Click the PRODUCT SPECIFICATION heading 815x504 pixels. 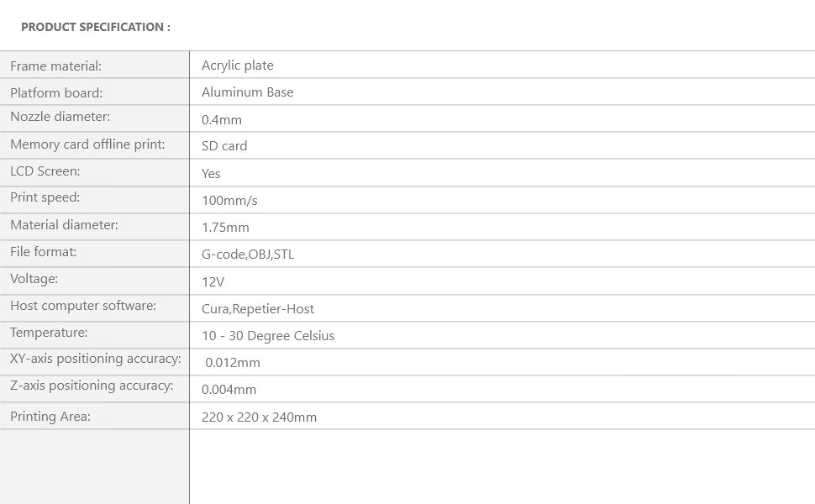click(x=96, y=27)
